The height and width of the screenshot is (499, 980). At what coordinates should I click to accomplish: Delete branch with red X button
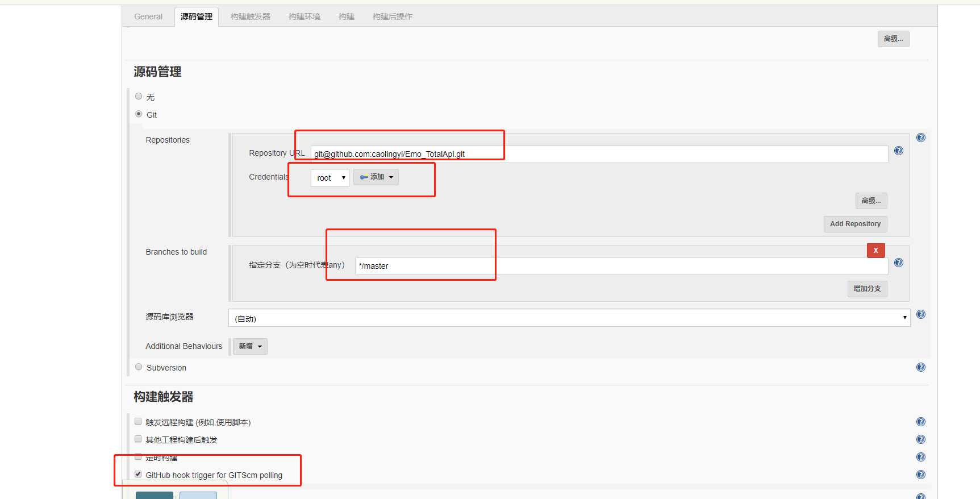[875, 250]
